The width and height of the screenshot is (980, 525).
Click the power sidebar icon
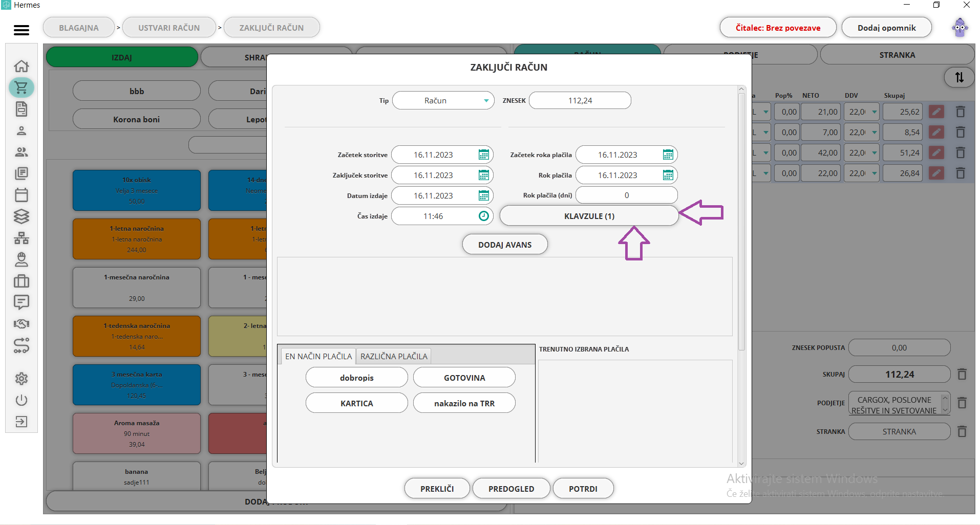pyautogui.click(x=22, y=400)
